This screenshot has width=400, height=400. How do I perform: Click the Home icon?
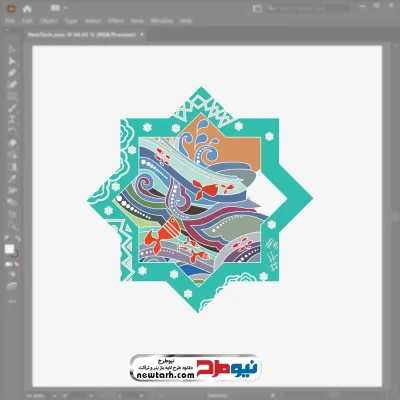[27, 8]
